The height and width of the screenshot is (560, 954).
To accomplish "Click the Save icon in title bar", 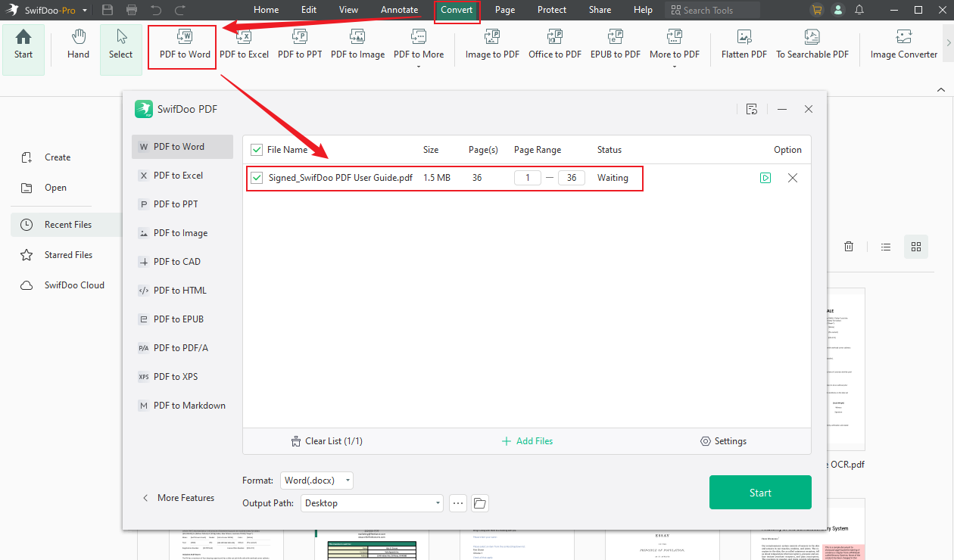I will [108, 10].
